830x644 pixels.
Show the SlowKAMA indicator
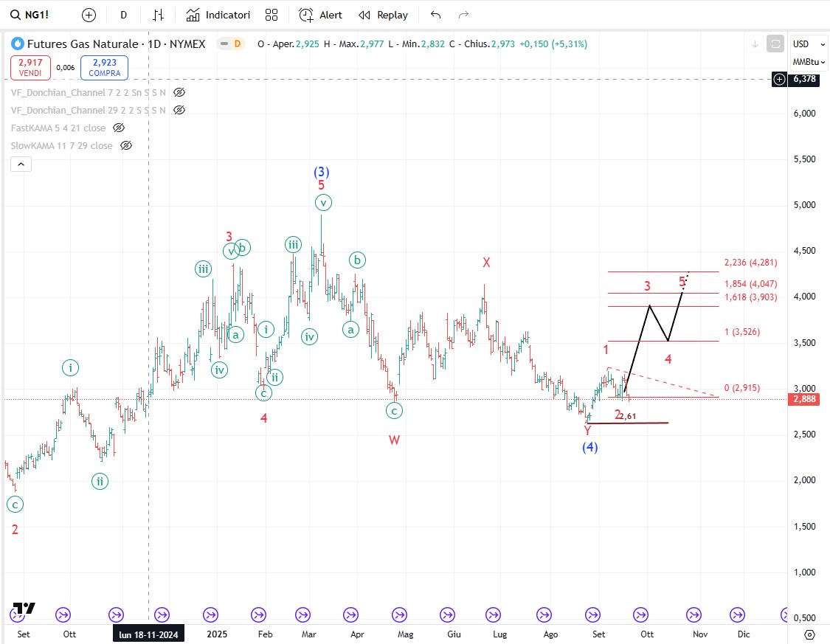point(126,145)
